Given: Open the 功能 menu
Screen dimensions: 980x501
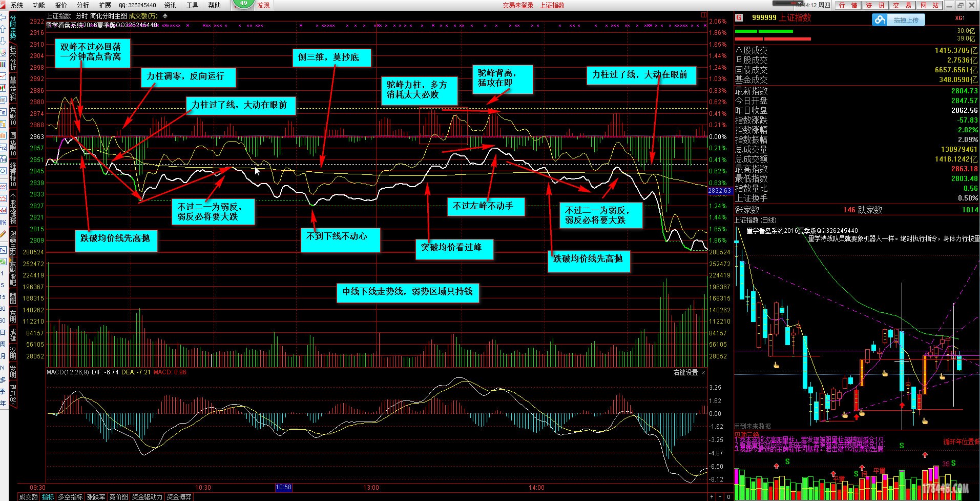Looking at the screenshot, I should tap(39, 5).
